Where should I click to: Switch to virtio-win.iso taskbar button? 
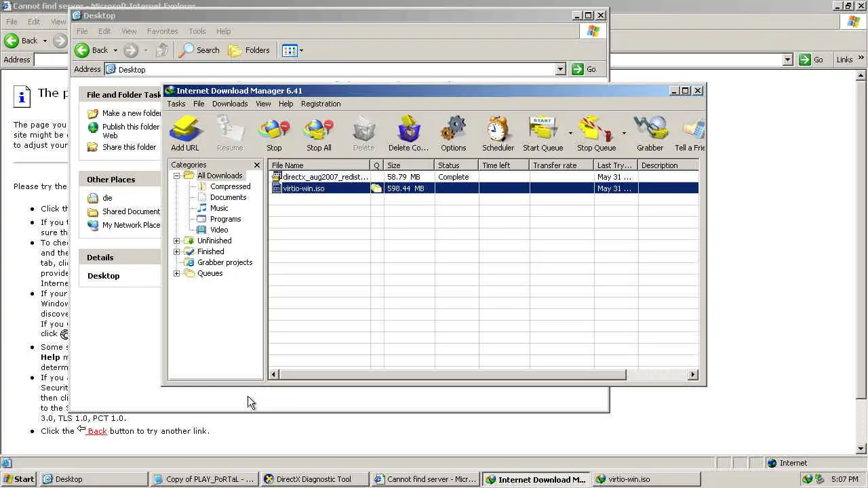[646, 479]
